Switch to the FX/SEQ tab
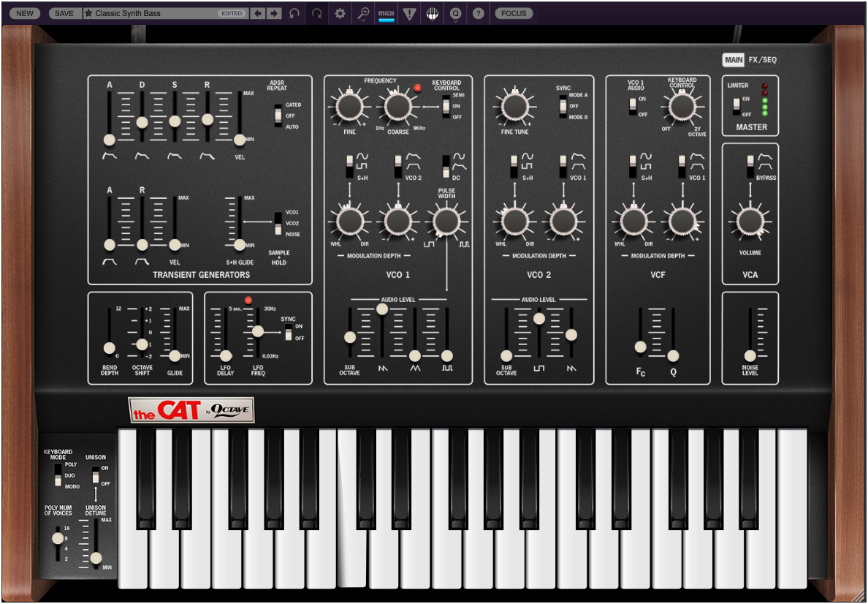Image resolution: width=868 pixels, height=604 pixels. click(763, 60)
